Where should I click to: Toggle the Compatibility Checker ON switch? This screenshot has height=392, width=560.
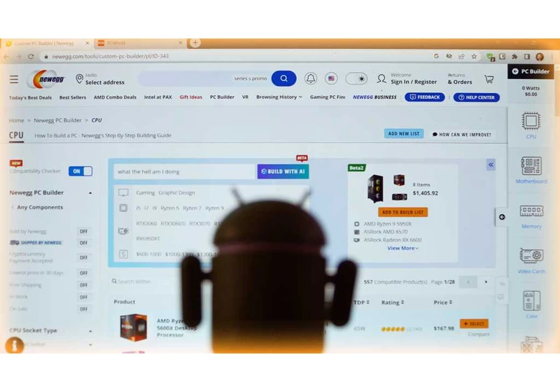80,171
